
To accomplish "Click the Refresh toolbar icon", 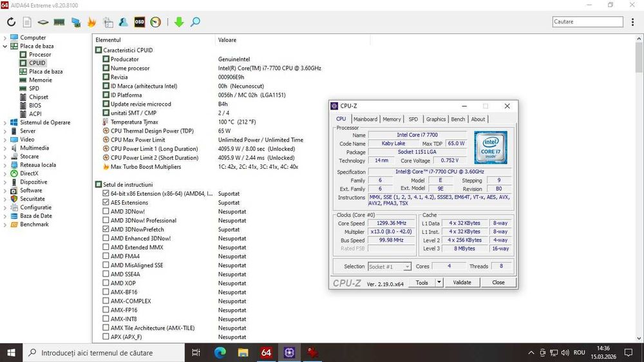I will (x=11, y=22).
